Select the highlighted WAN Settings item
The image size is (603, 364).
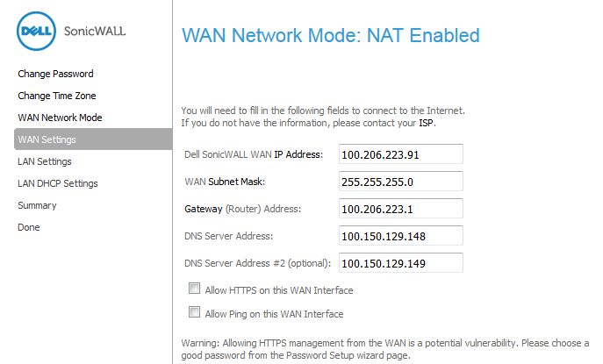[x=93, y=139]
